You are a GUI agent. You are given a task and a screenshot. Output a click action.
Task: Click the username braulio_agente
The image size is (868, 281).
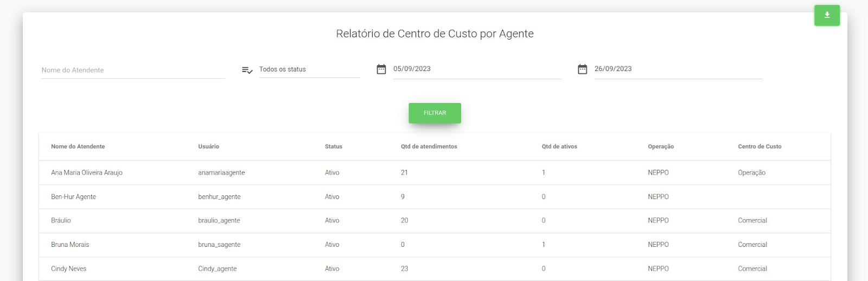pos(219,221)
